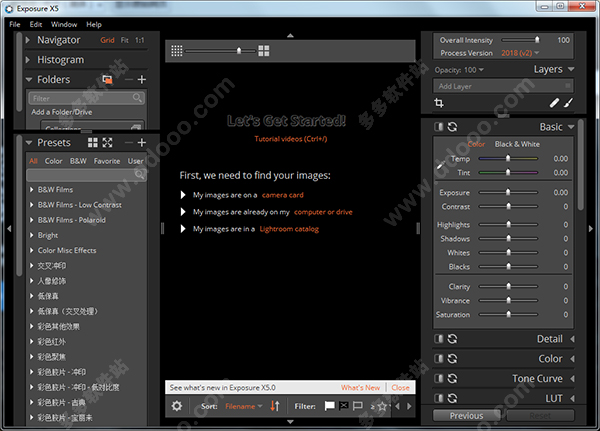This screenshot has height=431, width=600.
Task: Click the Folders Filter input field
Action: 86,98
